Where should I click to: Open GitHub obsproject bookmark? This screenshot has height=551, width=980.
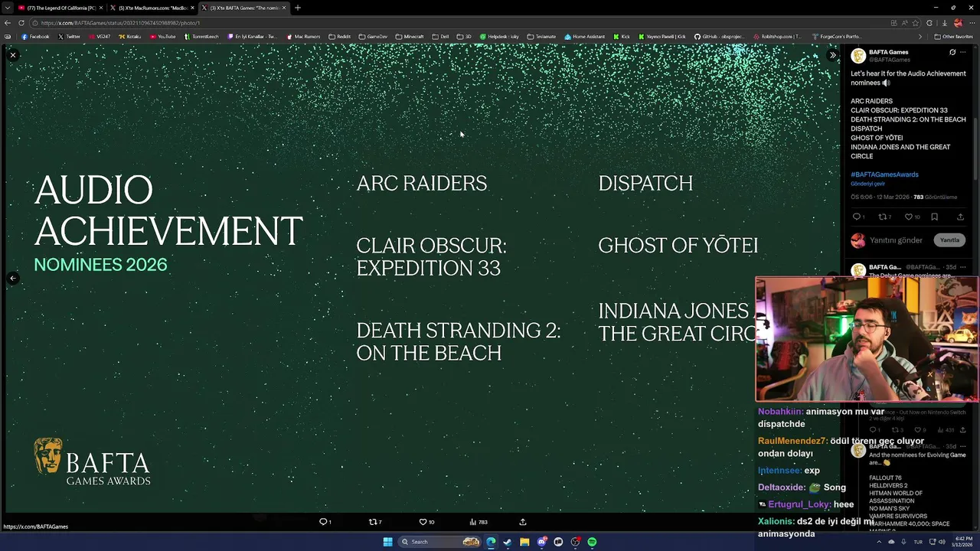[x=719, y=37]
